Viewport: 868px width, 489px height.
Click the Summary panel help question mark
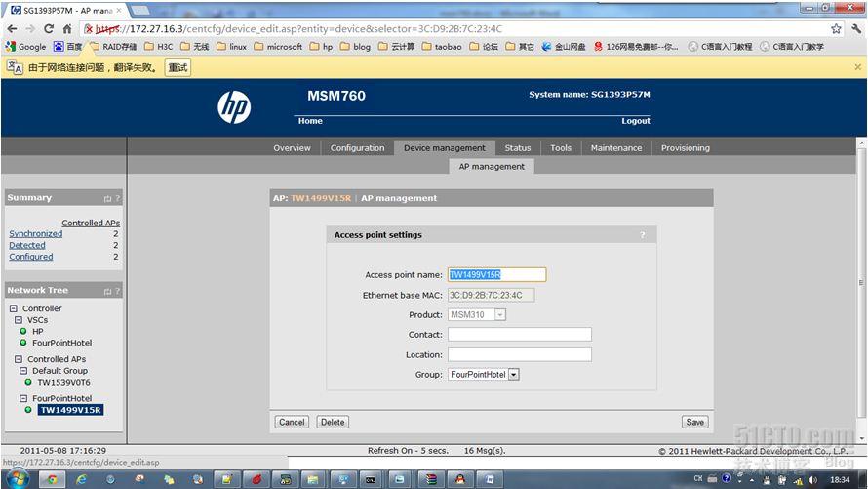[117, 198]
